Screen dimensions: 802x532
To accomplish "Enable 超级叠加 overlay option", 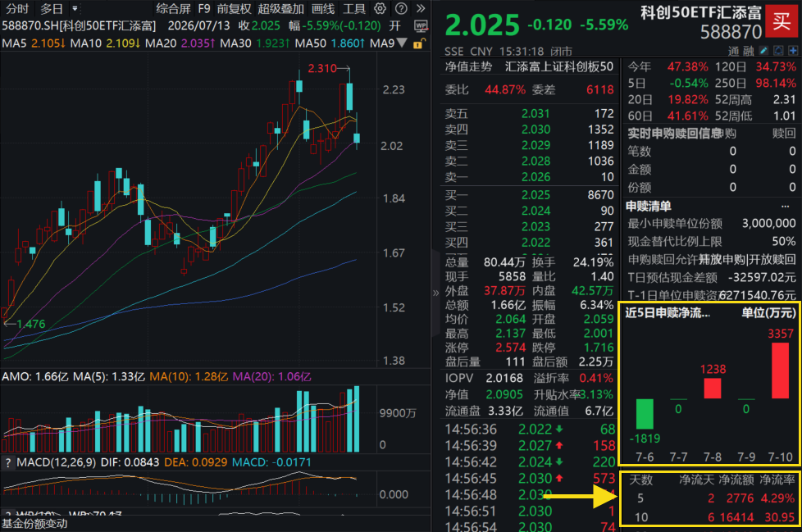I will tap(280, 9).
